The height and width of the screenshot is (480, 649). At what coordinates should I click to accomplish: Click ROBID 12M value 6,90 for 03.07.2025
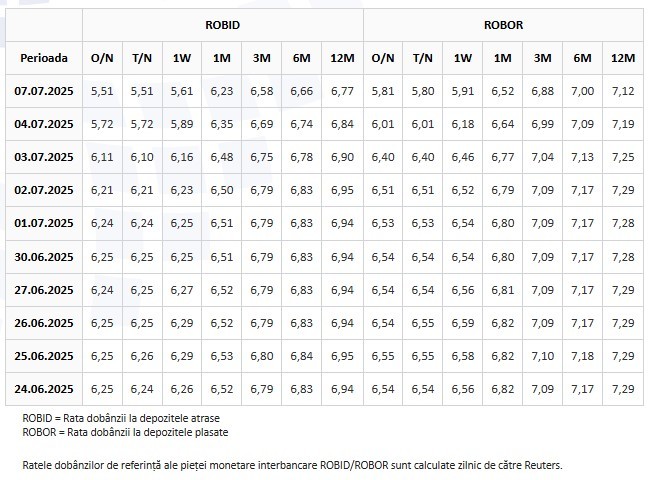point(342,157)
